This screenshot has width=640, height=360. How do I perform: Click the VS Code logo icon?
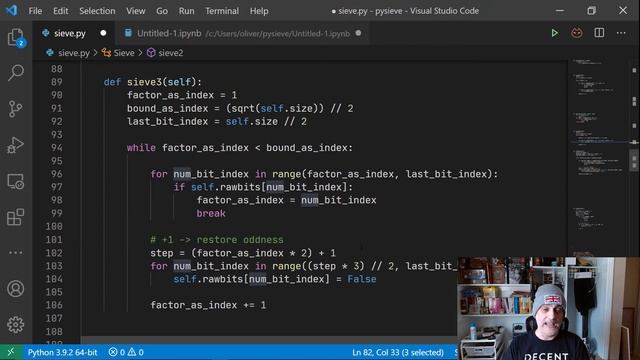(11, 10)
